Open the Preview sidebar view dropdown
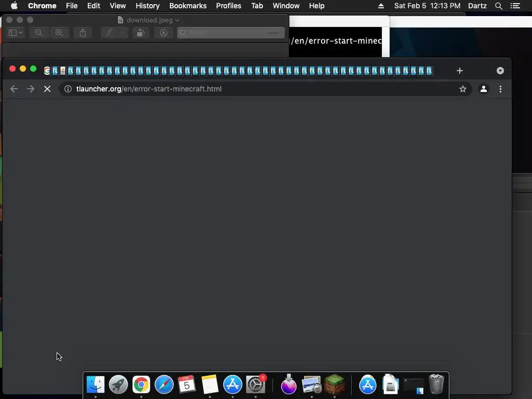 point(16,33)
